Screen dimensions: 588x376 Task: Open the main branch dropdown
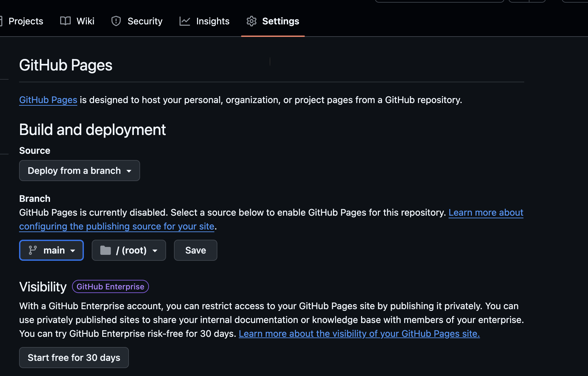pyautogui.click(x=51, y=250)
